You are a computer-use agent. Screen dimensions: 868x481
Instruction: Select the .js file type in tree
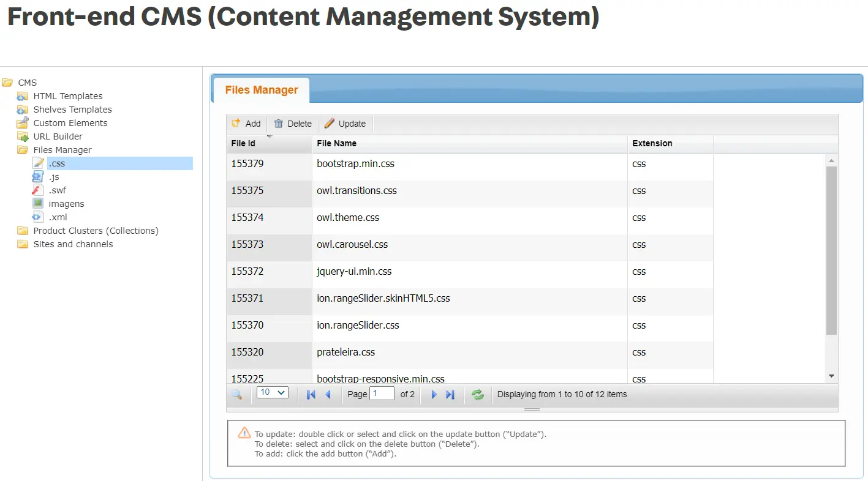pyautogui.click(x=54, y=177)
